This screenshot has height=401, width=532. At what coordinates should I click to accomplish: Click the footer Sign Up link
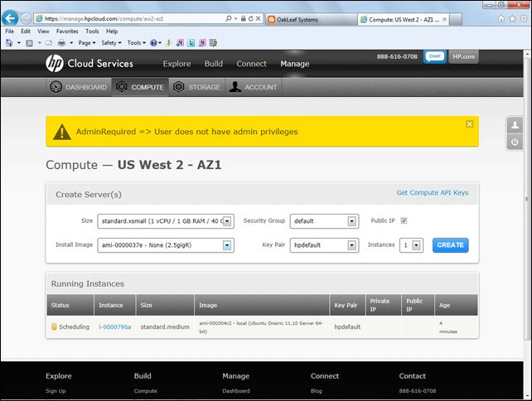[x=56, y=391]
